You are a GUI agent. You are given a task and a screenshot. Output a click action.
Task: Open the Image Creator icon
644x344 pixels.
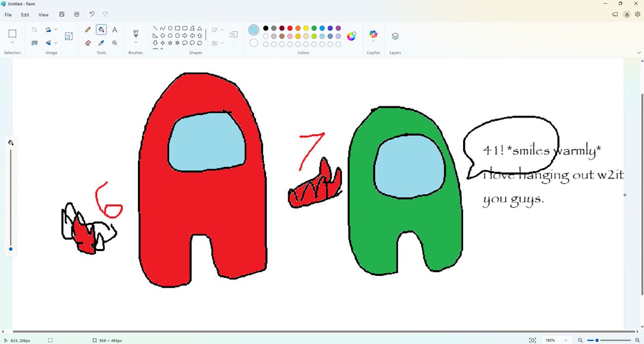[x=69, y=36]
